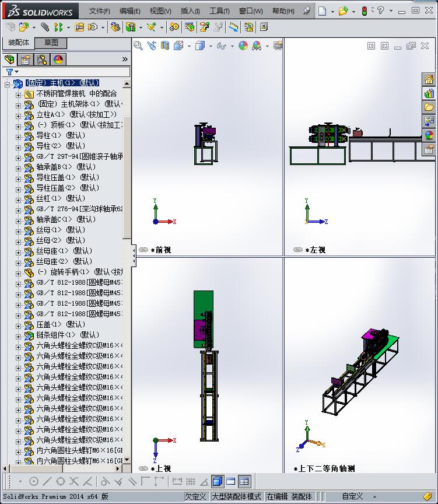Click the Instant3D icon at toolbar end
Viewport: 438px width, 504px height.
click(x=264, y=27)
